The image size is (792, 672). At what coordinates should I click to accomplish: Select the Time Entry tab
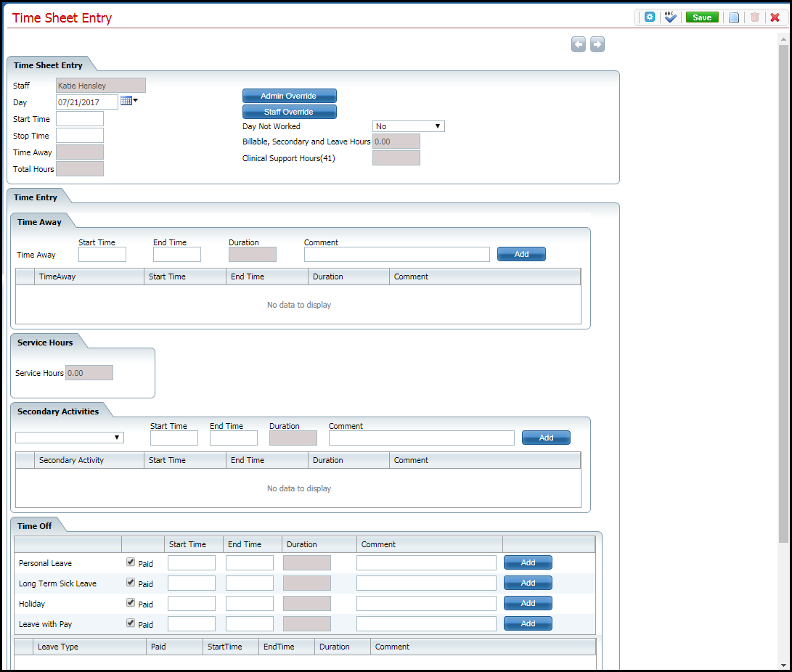pos(36,197)
